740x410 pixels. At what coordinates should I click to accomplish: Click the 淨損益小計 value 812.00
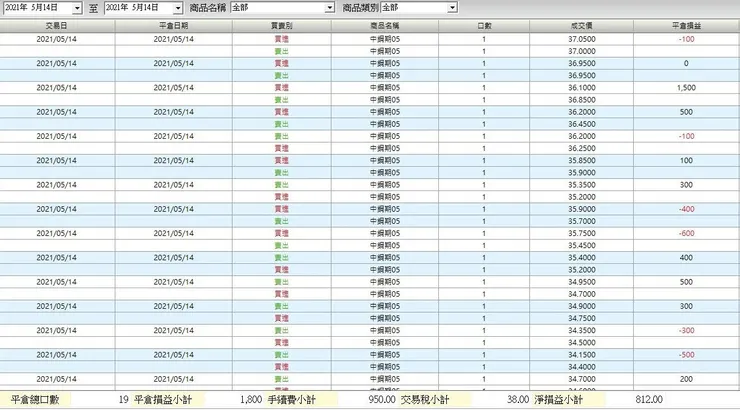point(649,400)
